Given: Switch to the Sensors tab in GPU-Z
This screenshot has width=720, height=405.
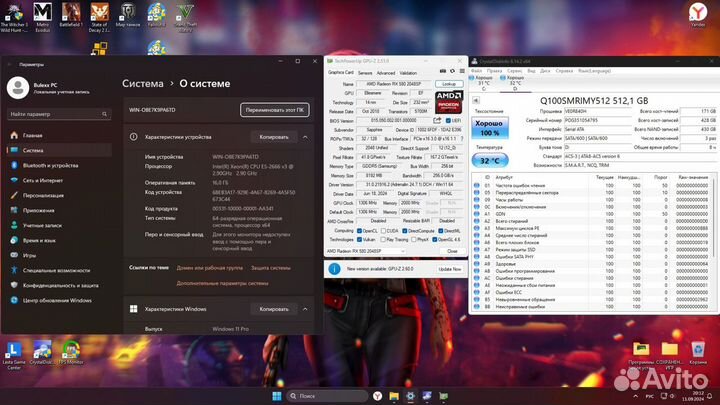Looking at the screenshot, I should pos(364,73).
